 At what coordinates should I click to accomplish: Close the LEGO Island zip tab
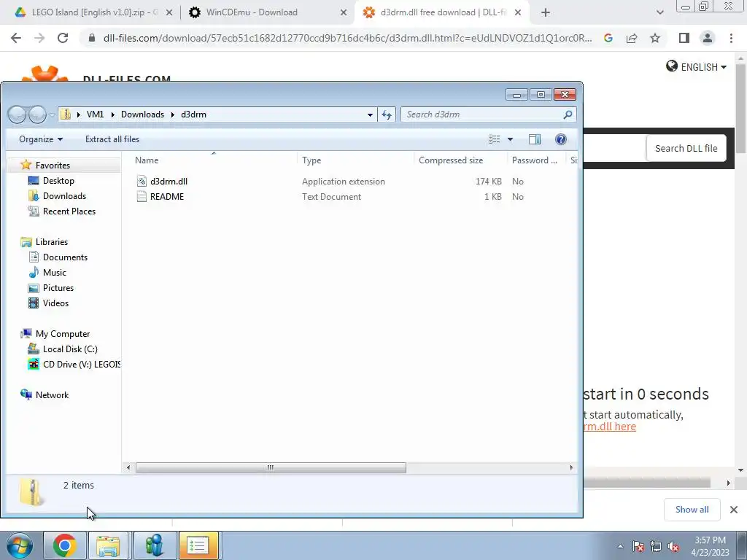[x=169, y=12]
